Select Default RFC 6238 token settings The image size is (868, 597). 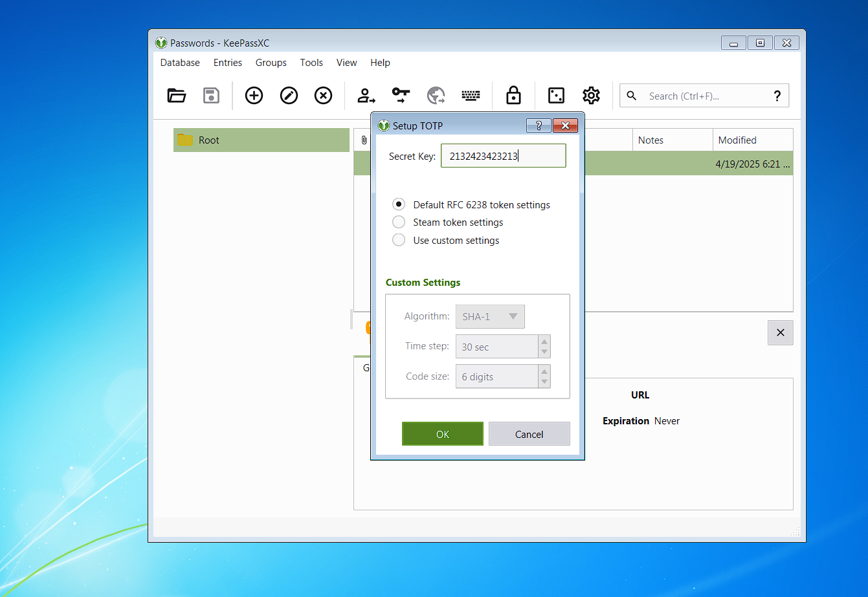click(399, 204)
